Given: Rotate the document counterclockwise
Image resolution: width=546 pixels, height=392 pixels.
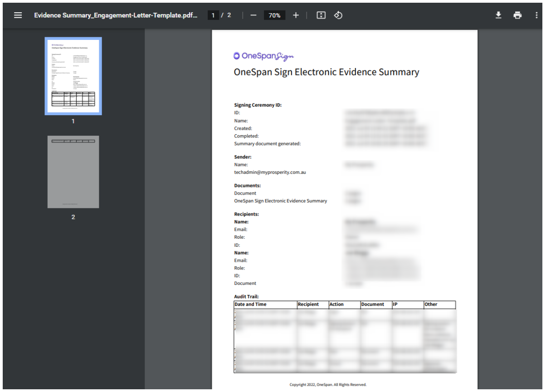Looking at the screenshot, I should [338, 15].
